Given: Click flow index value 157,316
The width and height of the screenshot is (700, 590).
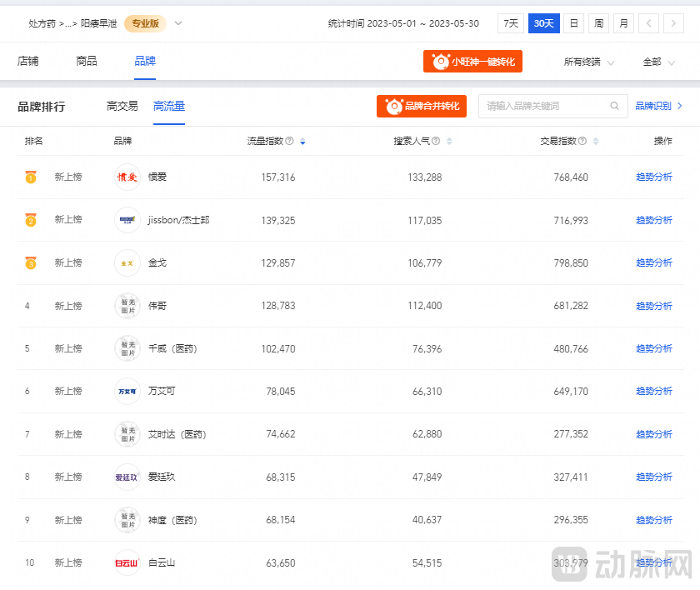Looking at the screenshot, I should pyautogui.click(x=278, y=177).
